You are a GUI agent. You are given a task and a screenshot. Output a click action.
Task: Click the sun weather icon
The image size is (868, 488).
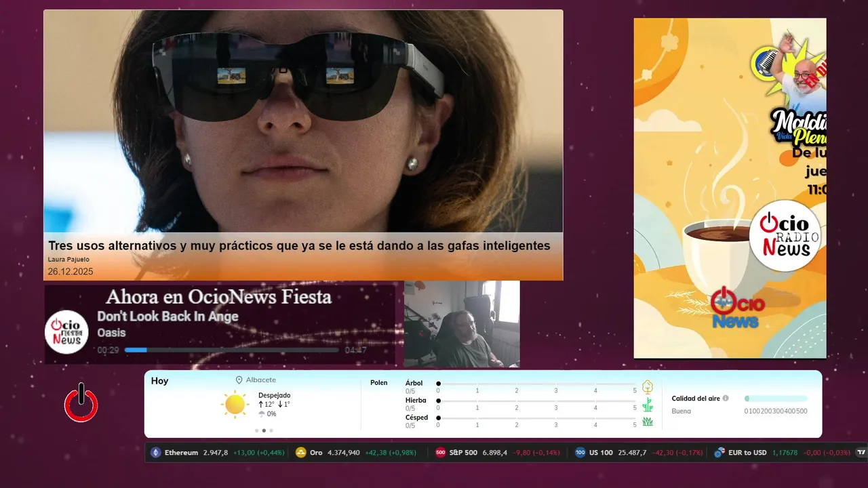[x=235, y=405]
